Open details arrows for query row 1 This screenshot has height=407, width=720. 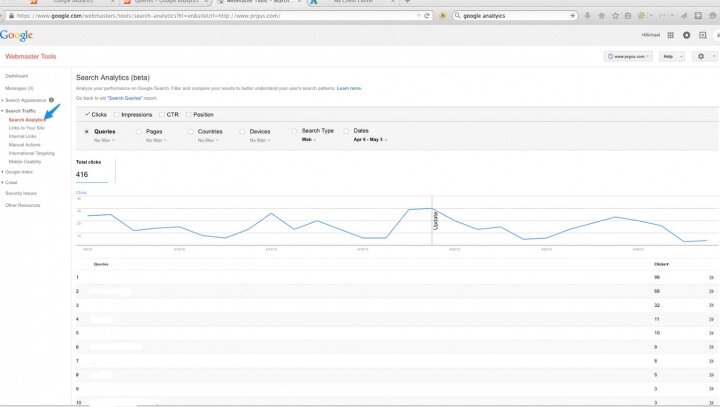(x=711, y=277)
